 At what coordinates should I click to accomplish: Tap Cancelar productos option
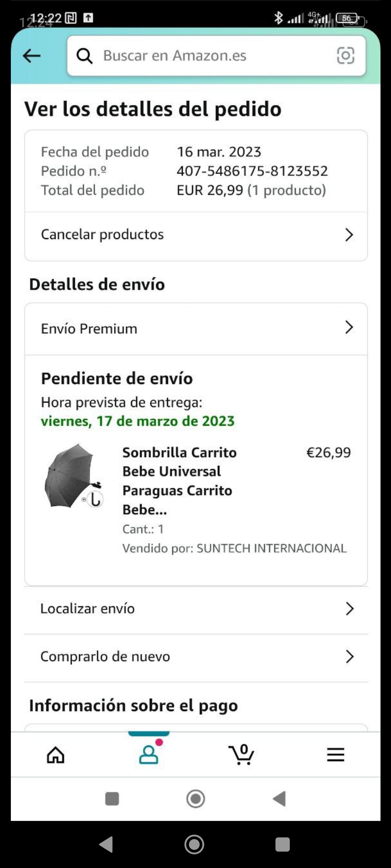[102, 235]
